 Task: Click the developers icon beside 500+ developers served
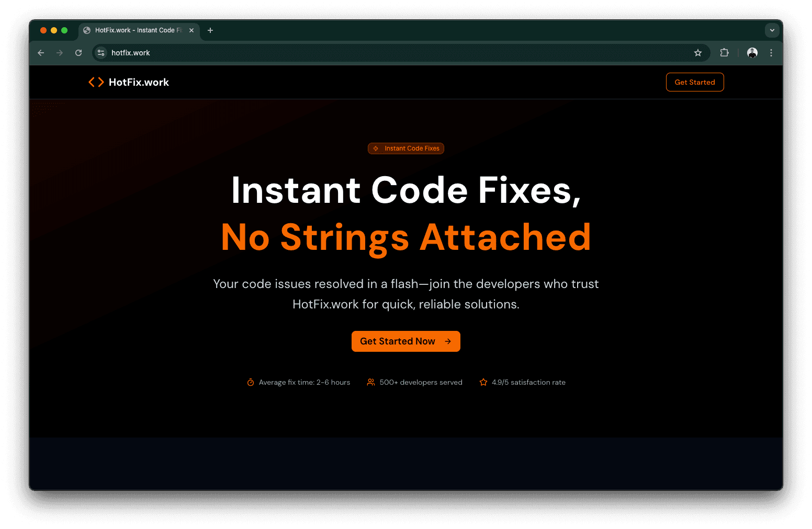click(371, 382)
